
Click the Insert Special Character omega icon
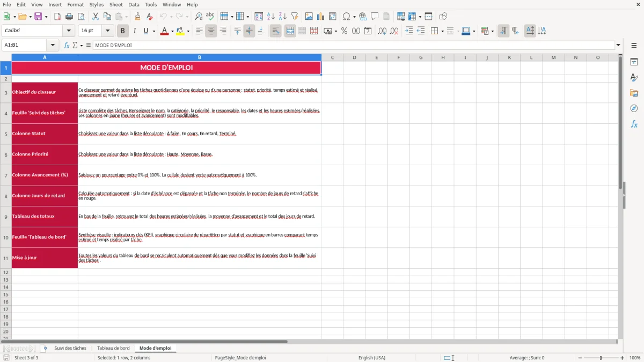coord(346,17)
